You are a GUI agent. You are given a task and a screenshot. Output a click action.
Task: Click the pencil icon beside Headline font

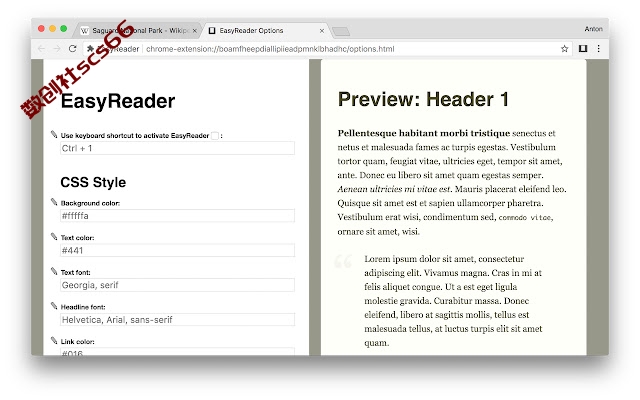54,306
